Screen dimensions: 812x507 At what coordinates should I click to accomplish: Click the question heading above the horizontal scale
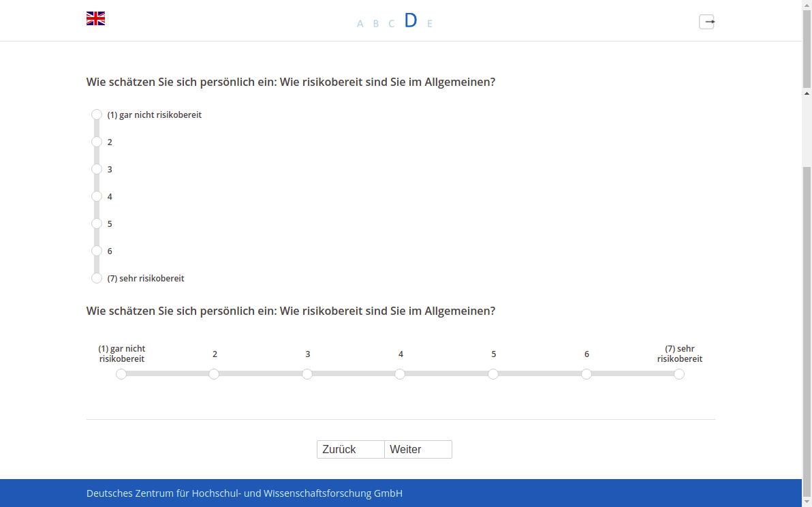point(291,311)
